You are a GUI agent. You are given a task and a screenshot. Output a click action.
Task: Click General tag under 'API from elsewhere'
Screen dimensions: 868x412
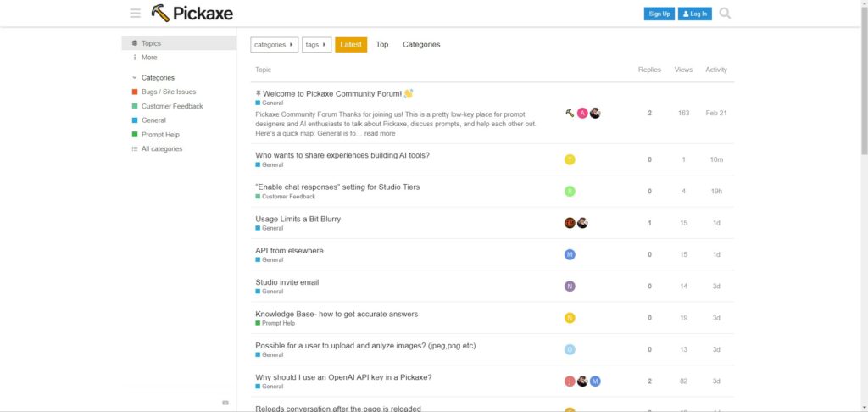(269, 259)
